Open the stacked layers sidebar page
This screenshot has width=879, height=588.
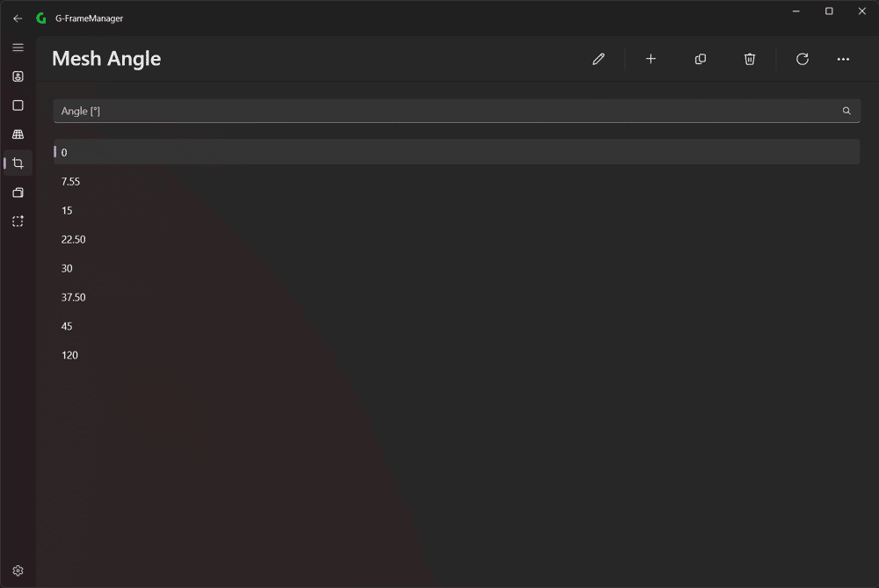point(18,192)
